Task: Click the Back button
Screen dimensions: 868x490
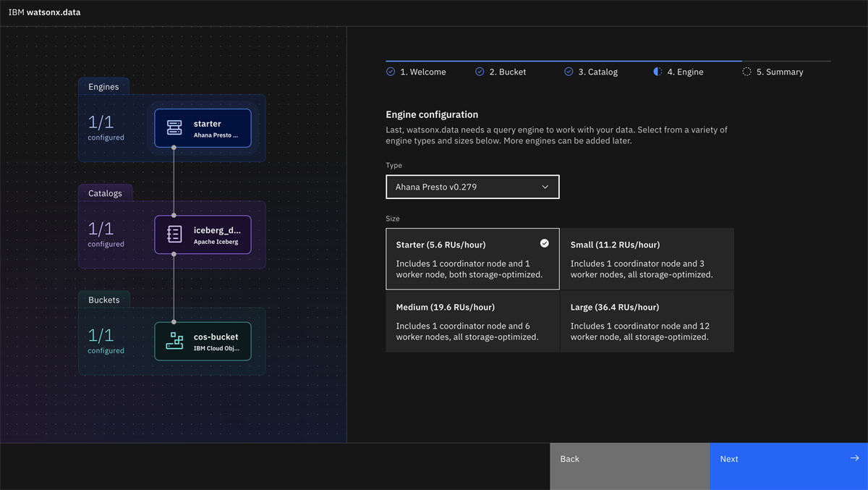Action: [629, 466]
